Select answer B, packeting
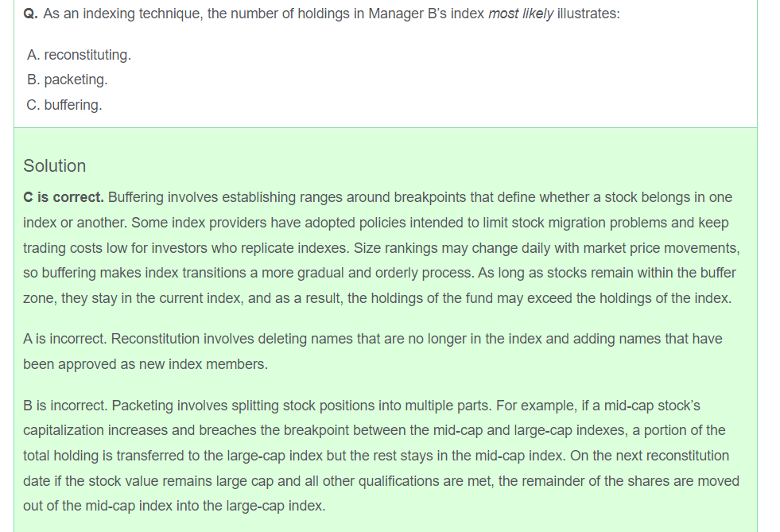Image resolution: width=780 pixels, height=532 pixels. [67, 80]
